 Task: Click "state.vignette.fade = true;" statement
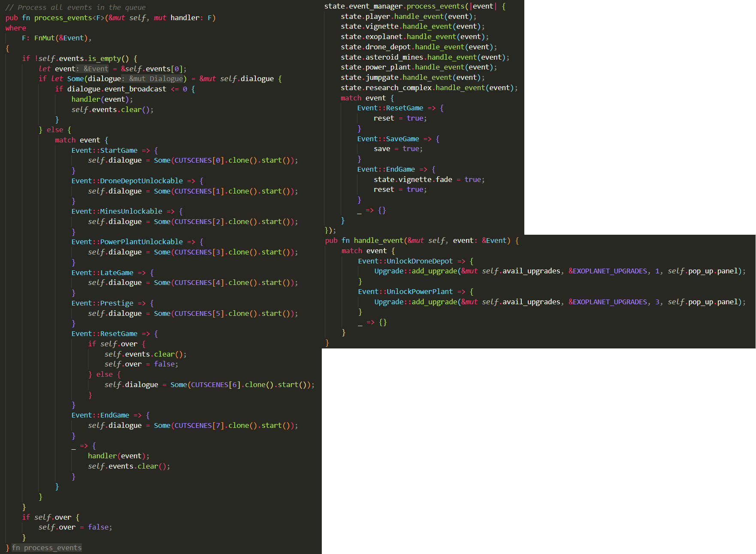pos(429,179)
